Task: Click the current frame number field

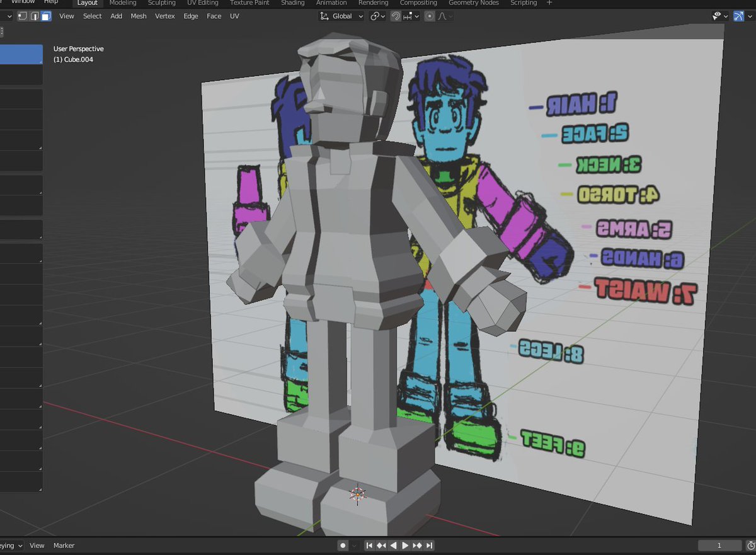Action: (x=719, y=546)
